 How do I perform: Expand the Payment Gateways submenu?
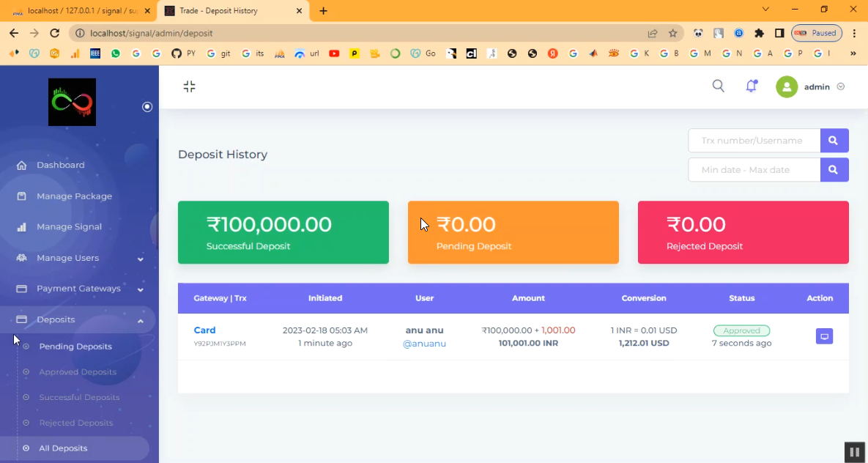(140, 289)
